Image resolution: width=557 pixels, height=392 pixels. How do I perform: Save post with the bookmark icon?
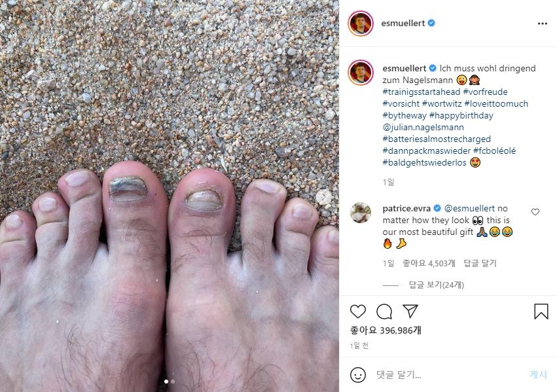point(541,312)
